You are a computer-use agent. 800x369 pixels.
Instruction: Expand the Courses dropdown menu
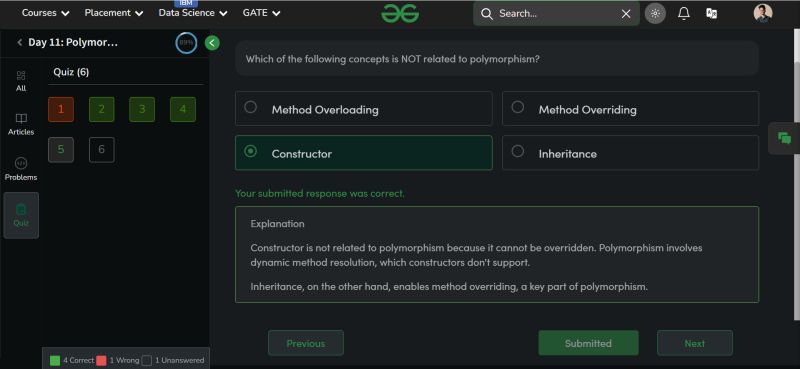click(x=45, y=13)
